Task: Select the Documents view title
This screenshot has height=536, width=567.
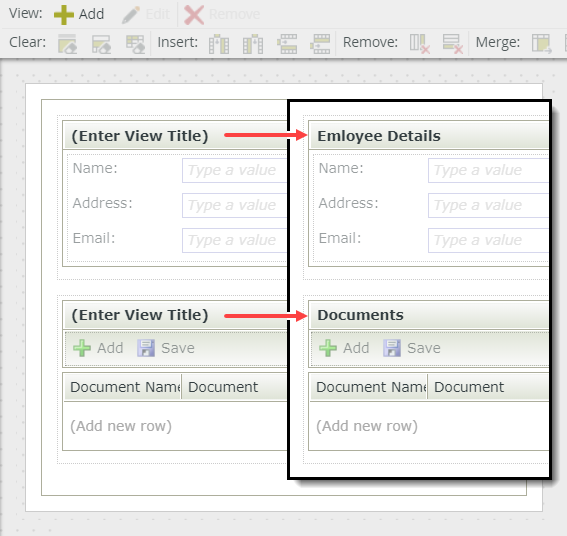Action: click(x=360, y=315)
